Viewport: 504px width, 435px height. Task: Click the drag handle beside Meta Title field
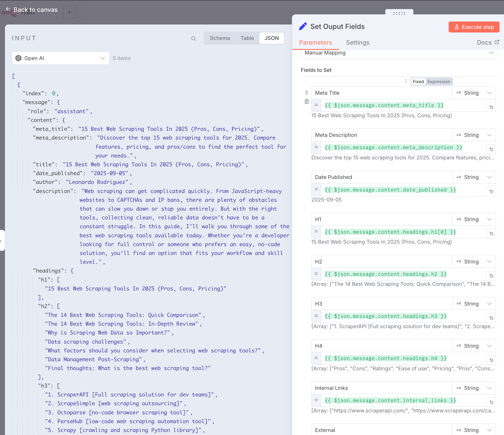coord(307,93)
